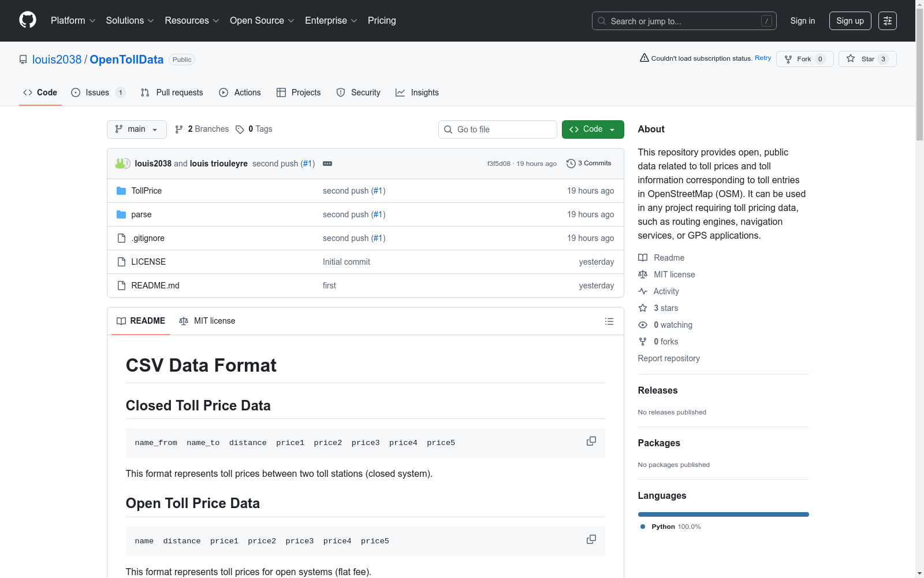Focus the Go to file input
Image resolution: width=924 pixels, height=578 pixels.
[498, 129]
